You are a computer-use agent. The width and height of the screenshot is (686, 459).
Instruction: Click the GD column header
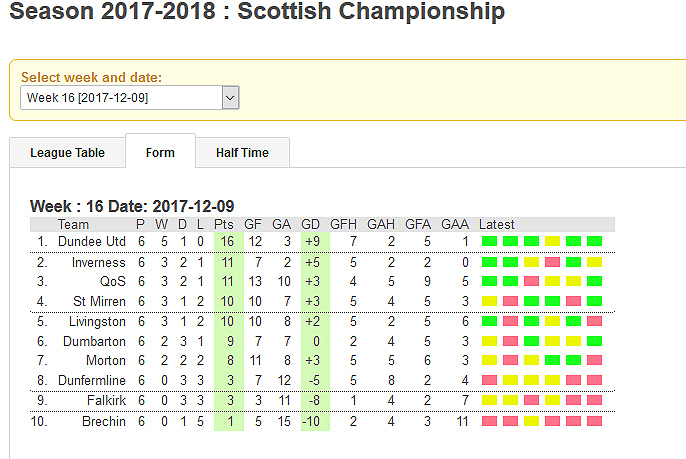tap(310, 224)
